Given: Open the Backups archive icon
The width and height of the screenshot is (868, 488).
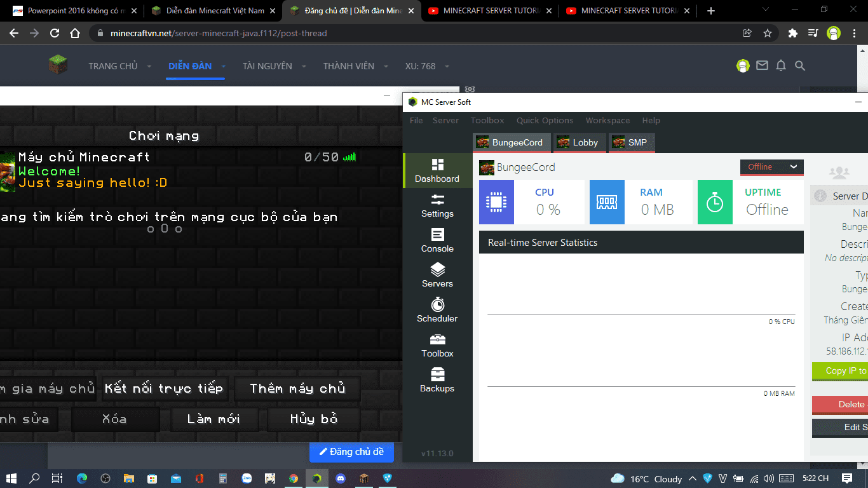Looking at the screenshot, I should [x=438, y=374].
